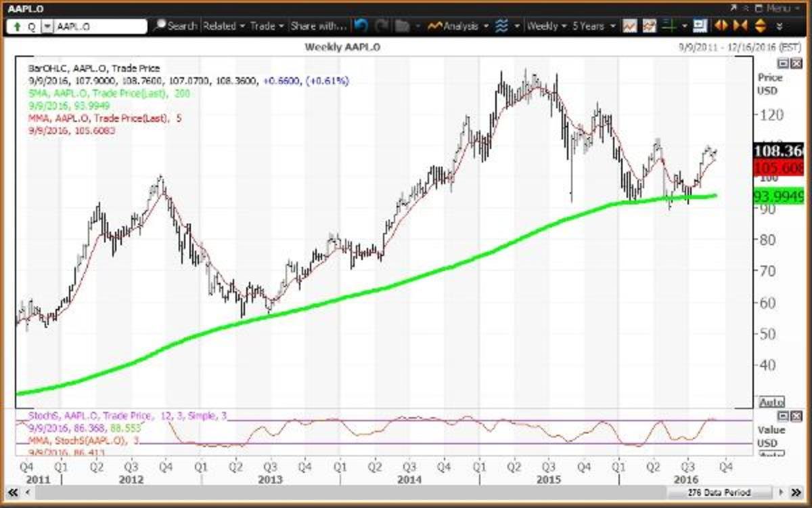The width and height of the screenshot is (812, 508).
Task: Open the 5 Years range dropdown
Action: tap(593, 26)
